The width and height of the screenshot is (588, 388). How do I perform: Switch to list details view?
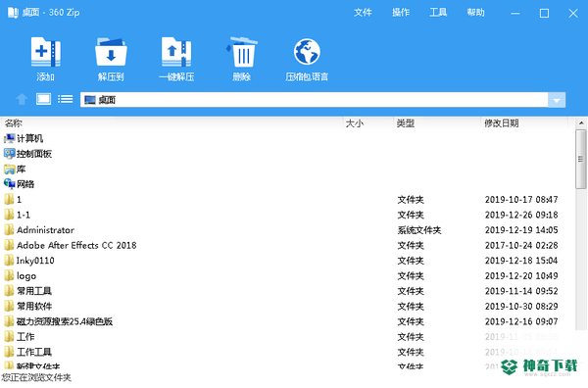[x=66, y=99]
